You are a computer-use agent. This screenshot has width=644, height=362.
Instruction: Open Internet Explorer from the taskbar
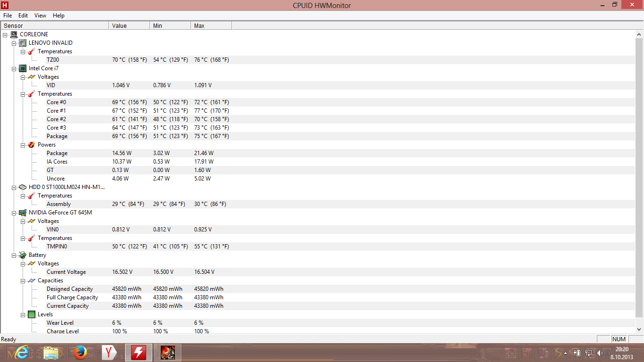click(22, 352)
